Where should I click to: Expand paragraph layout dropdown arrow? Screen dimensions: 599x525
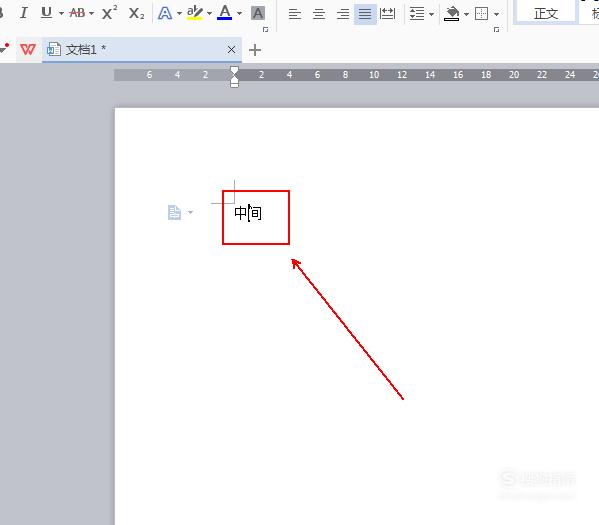pos(190,212)
